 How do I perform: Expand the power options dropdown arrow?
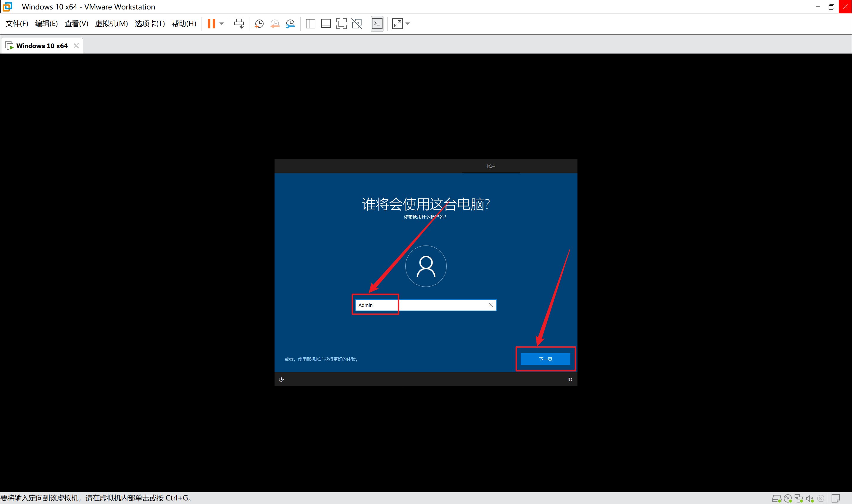click(x=221, y=23)
